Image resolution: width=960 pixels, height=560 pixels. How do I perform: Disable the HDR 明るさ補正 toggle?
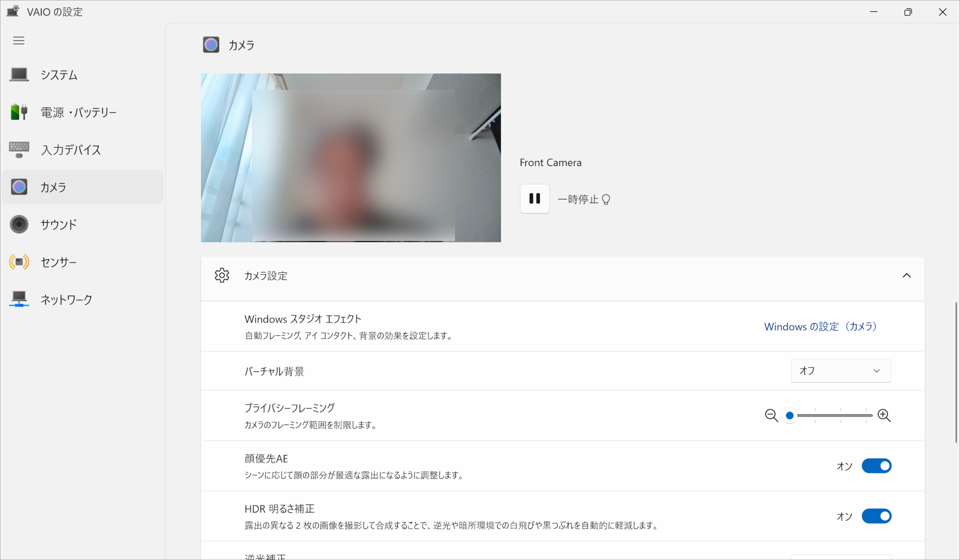point(876,516)
